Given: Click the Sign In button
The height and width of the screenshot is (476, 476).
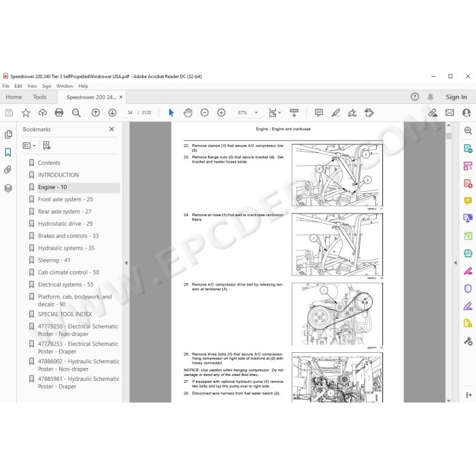Looking at the screenshot, I should [456, 97].
